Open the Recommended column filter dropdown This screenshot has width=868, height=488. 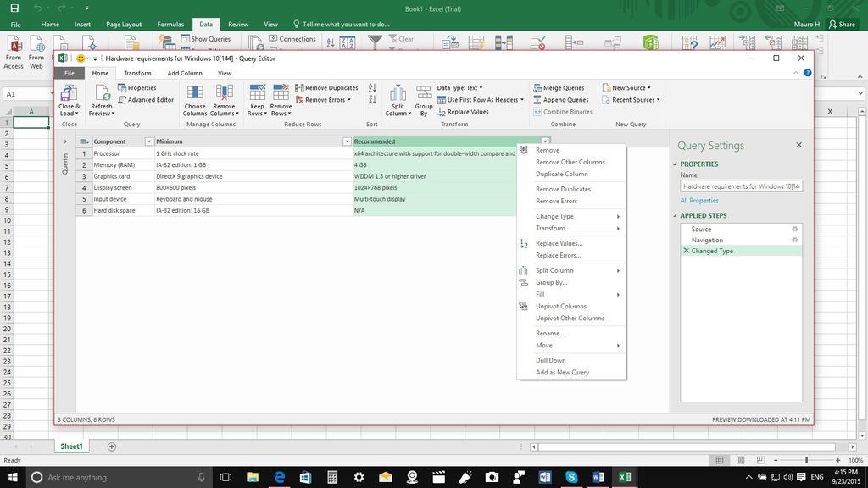545,141
